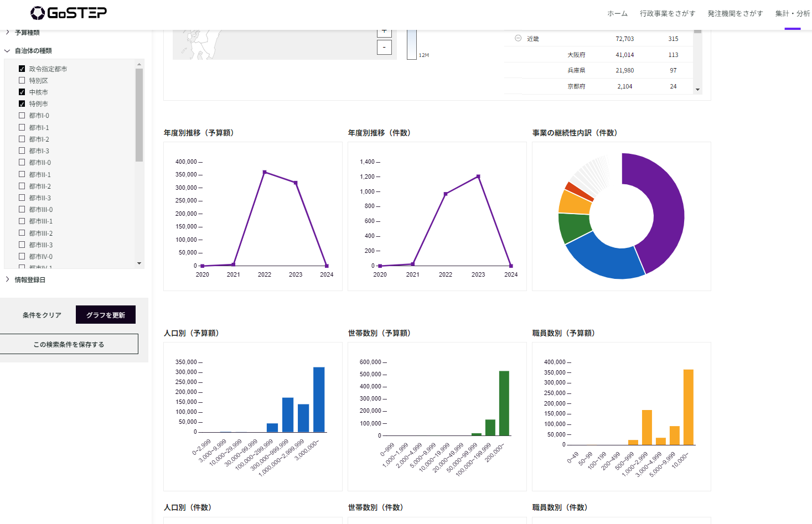812x524 pixels.
Task: Expand the 情報登録日 filter section
Action: [x=7, y=279]
